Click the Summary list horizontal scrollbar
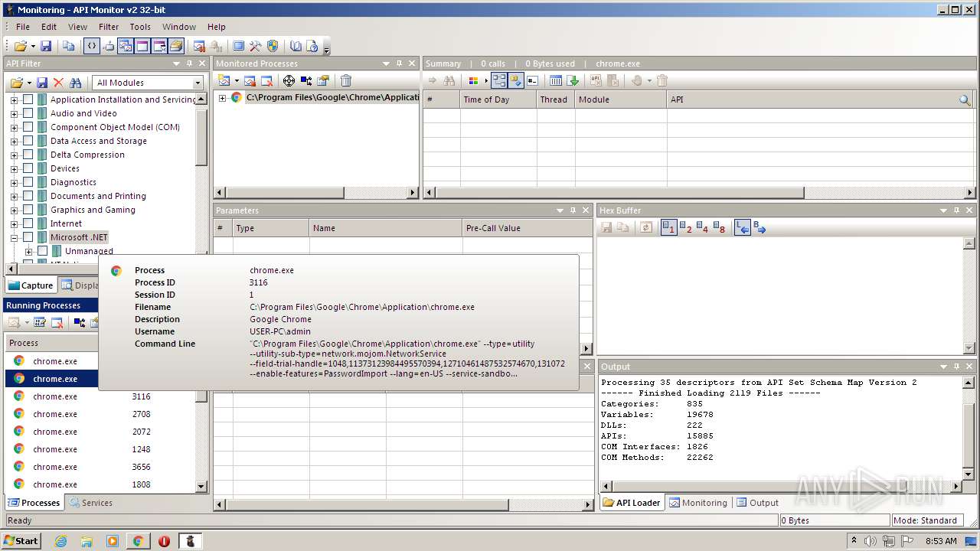Screen dimensions: 980x551 click(700, 193)
